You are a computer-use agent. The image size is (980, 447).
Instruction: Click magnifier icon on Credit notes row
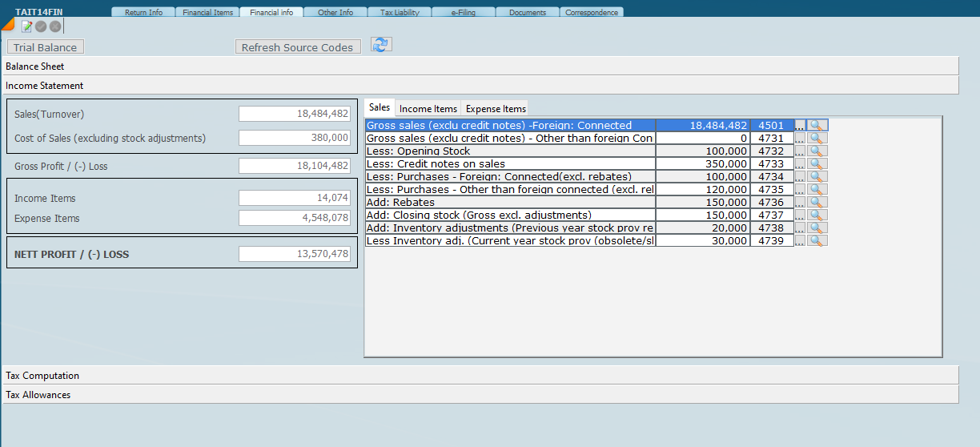coord(817,164)
